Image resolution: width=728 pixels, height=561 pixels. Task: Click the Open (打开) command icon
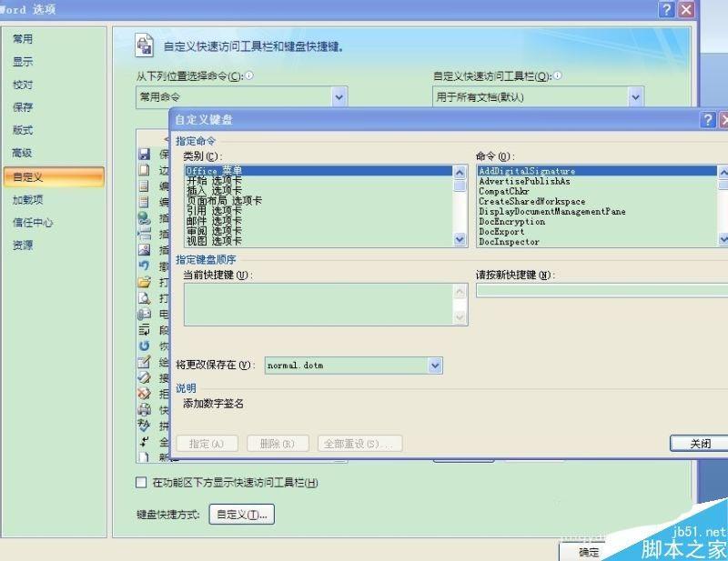point(143,282)
